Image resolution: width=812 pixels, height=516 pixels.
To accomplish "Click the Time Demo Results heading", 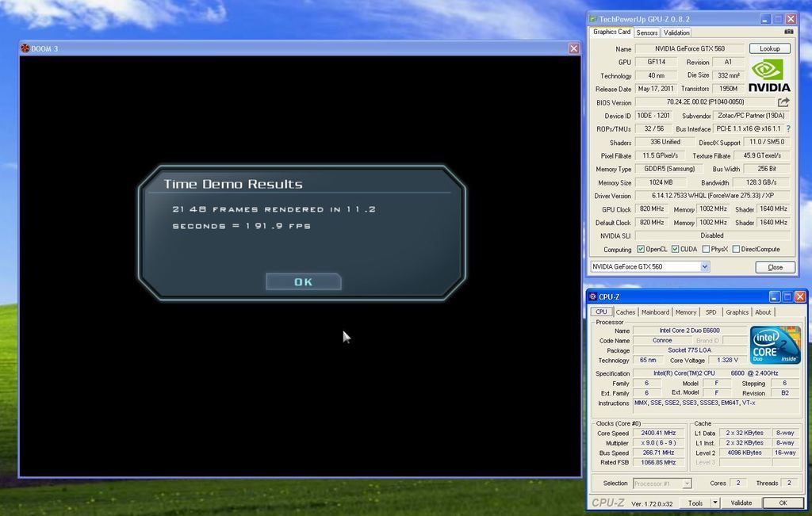I will (x=233, y=184).
